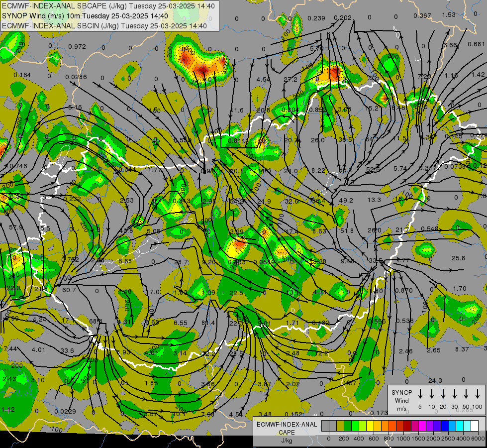Click the map value 25.8
The height and width of the screenshot is (448, 487).
(x=459, y=258)
